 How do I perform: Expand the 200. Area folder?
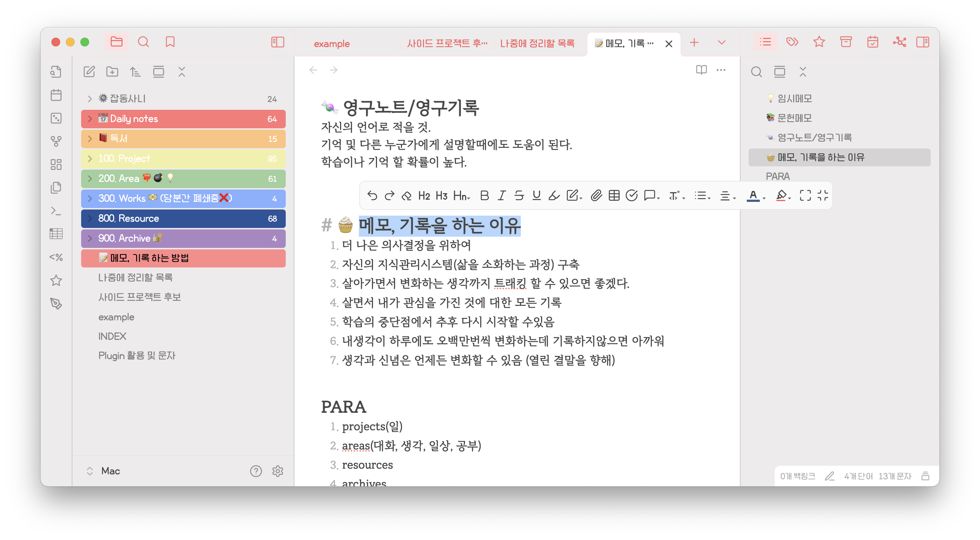click(x=89, y=179)
